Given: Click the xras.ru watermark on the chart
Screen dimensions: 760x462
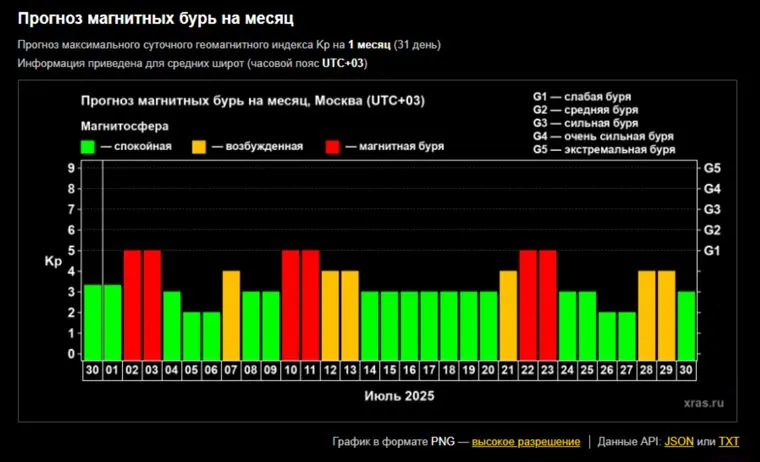Looking at the screenshot, I should coord(702,400).
